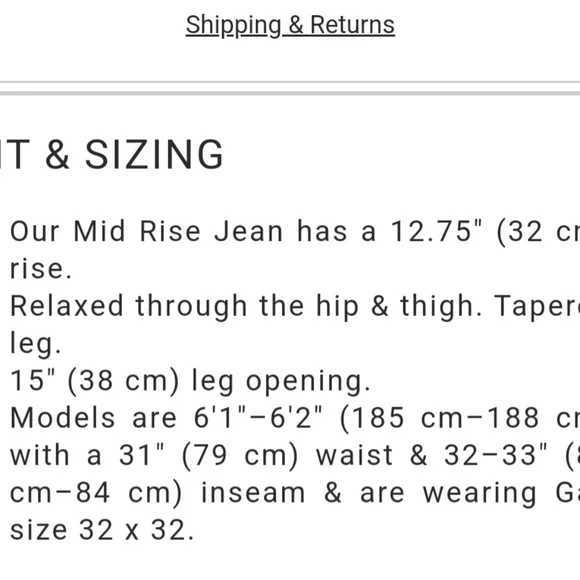The image size is (580, 580).
Task: Select the 6'1"–6'2" height text
Action: pos(258,418)
